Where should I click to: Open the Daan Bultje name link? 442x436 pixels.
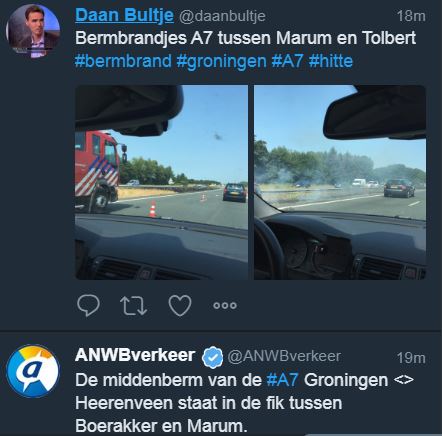pos(124,15)
